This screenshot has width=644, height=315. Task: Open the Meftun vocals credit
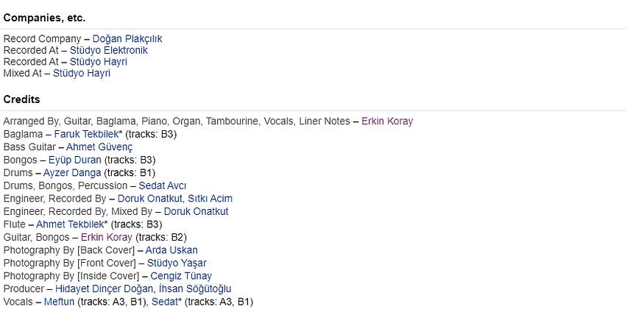[59, 302]
